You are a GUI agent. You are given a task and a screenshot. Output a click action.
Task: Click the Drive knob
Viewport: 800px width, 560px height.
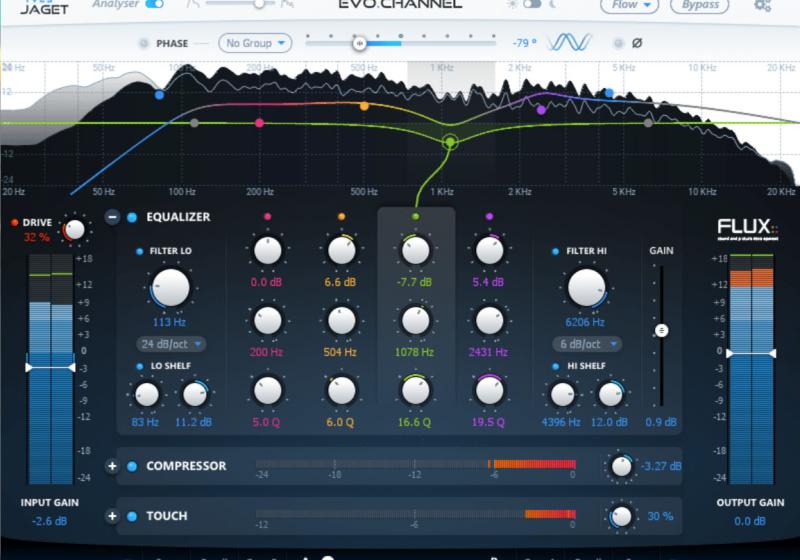(74, 230)
